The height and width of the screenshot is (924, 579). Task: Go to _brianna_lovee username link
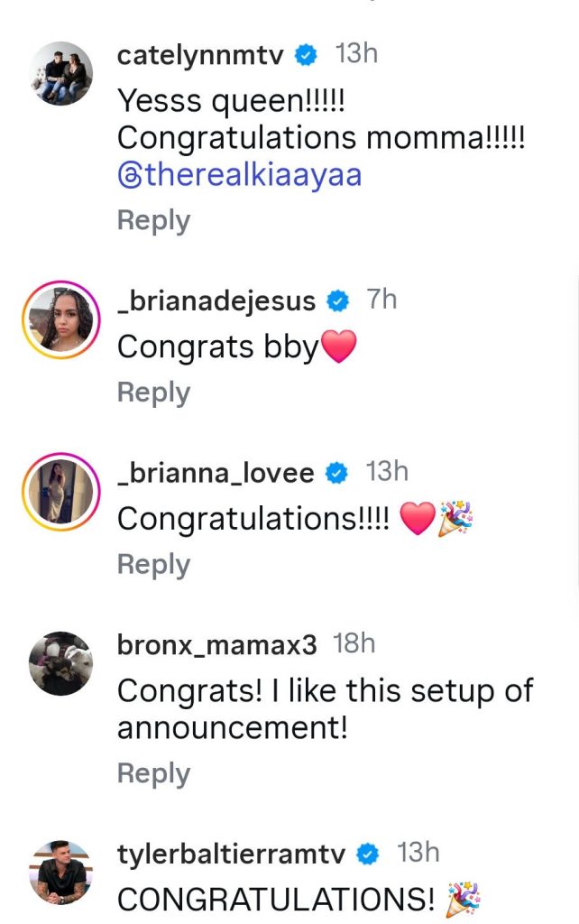216,474
